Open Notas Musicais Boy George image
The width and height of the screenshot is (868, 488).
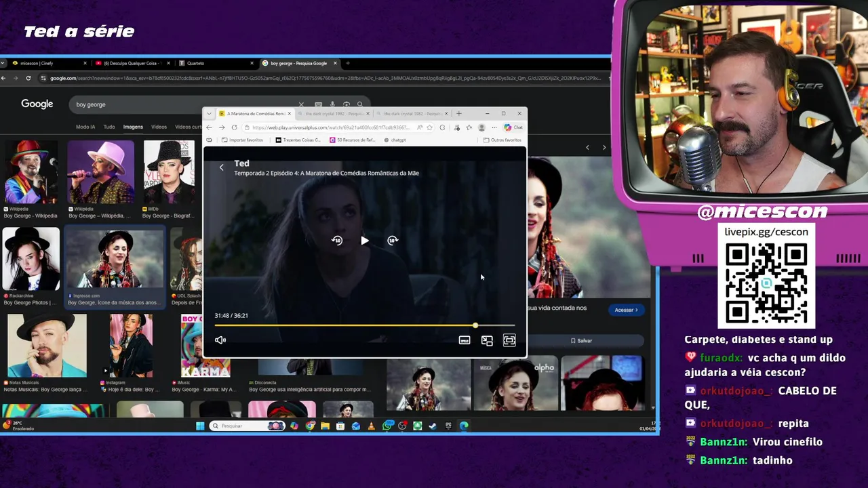click(47, 346)
